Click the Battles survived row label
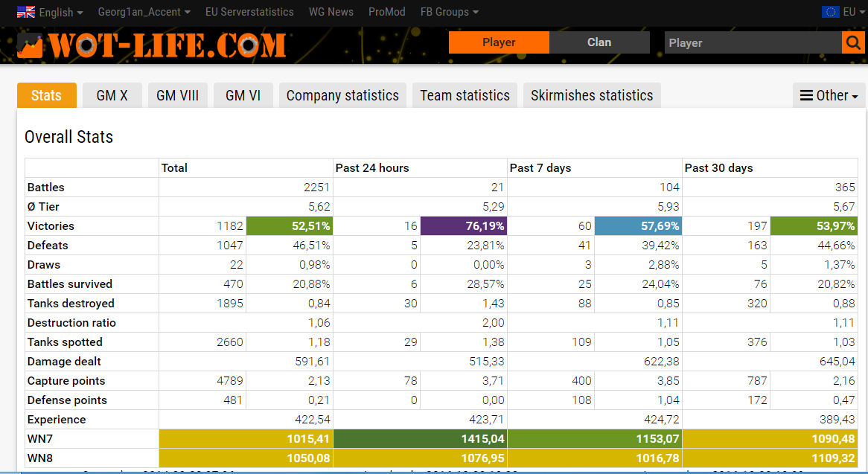868x474 pixels. (x=70, y=284)
